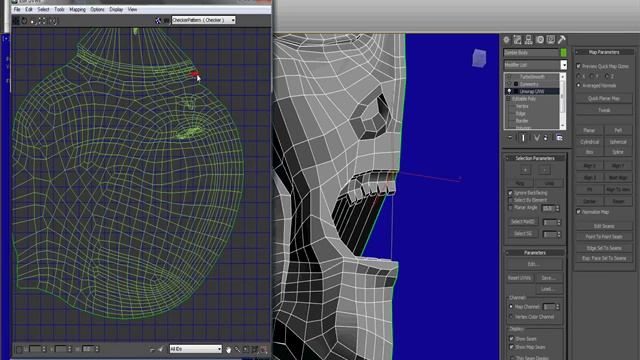Click the green object color swatch
Viewport: 640px width, 360px height.
[x=563, y=53]
